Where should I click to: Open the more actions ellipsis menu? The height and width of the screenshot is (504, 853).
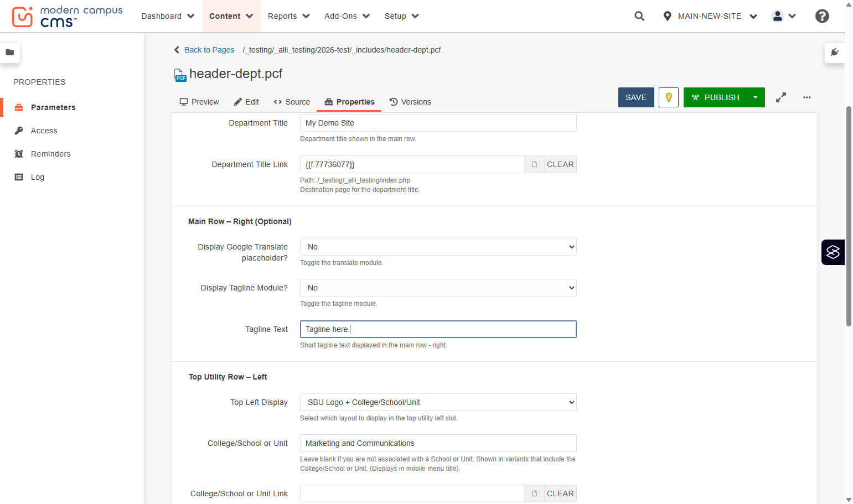click(807, 97)
